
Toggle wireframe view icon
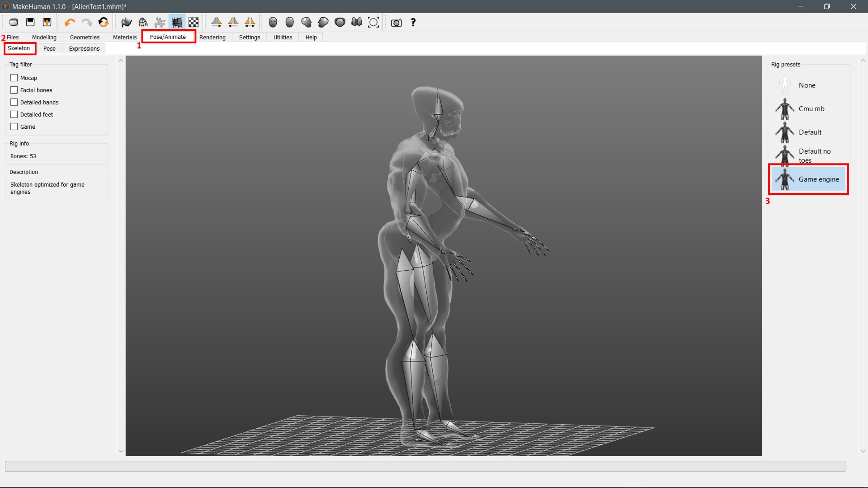(x=143, y=22)
